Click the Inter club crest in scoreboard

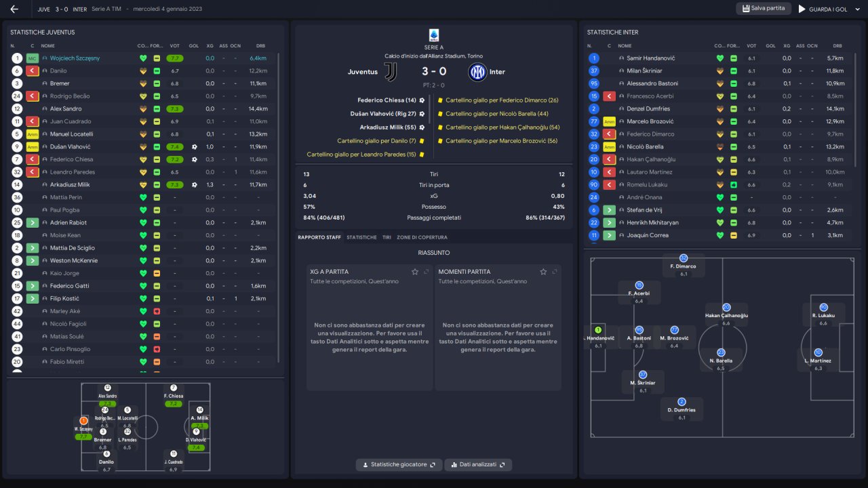tap(477, 72)
